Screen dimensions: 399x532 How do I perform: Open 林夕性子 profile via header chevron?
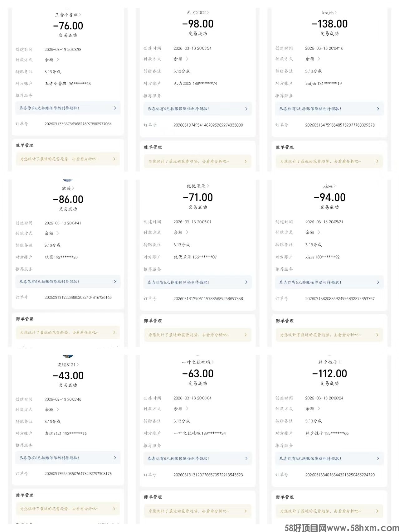coord(339,362)
